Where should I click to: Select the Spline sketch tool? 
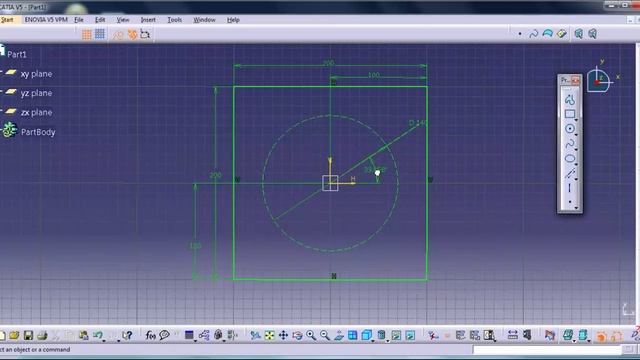coord(570,144)
